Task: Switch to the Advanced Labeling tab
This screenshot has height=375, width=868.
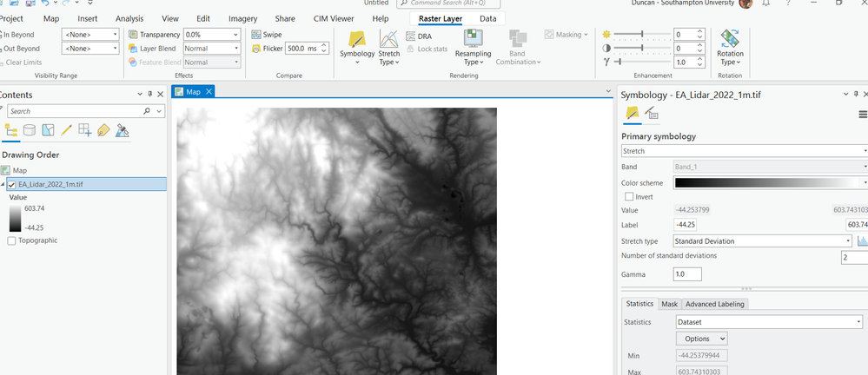Action: click(715, 304)
